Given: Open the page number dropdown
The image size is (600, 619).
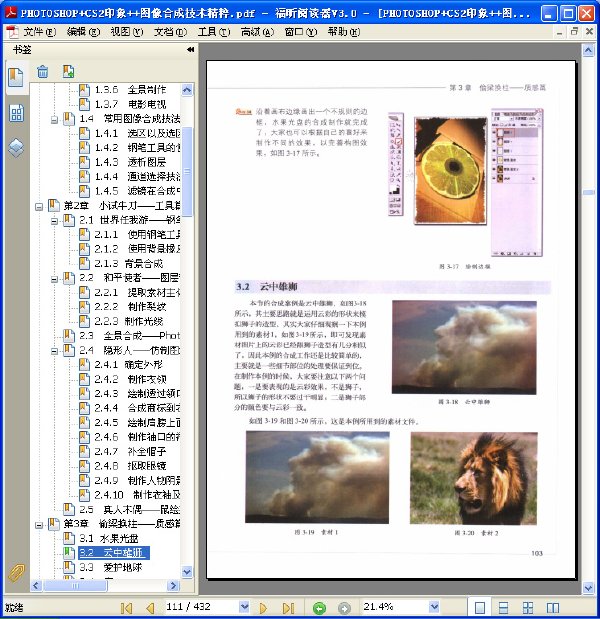Looking at the screenshot, I should tap(244, 607).
